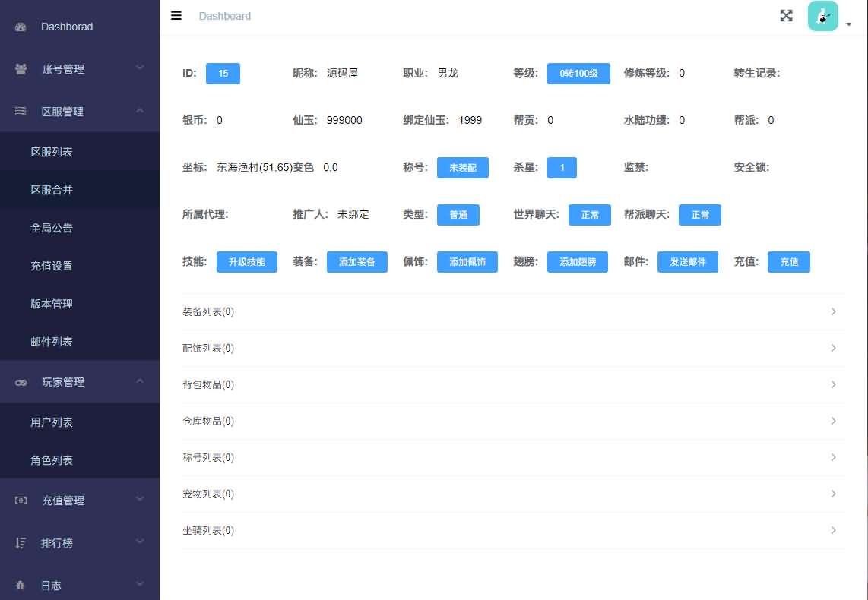
Task: Click the 日志 bug icon
Action: (21, 586)
